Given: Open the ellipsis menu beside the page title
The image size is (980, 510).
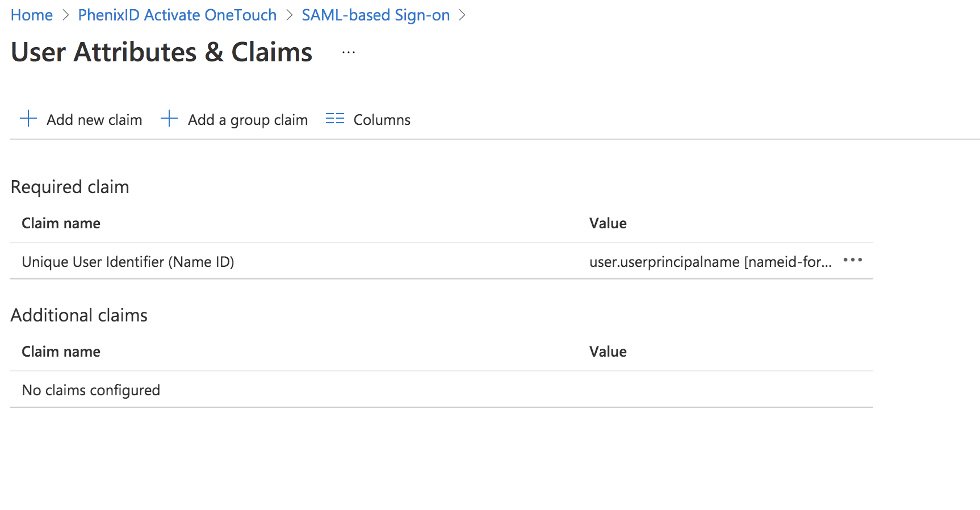Looking at the screenshot, I should coord(349,52).
